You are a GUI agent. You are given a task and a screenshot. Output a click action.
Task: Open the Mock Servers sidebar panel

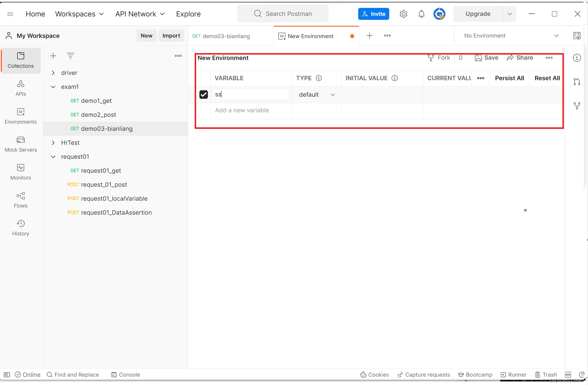(x=21, y=144)
